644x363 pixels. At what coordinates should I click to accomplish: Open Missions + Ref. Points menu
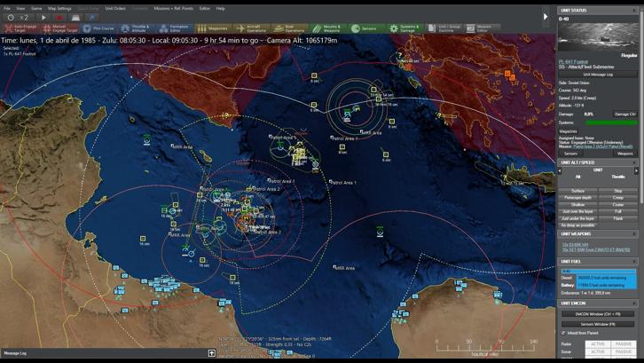click(173, 8)
